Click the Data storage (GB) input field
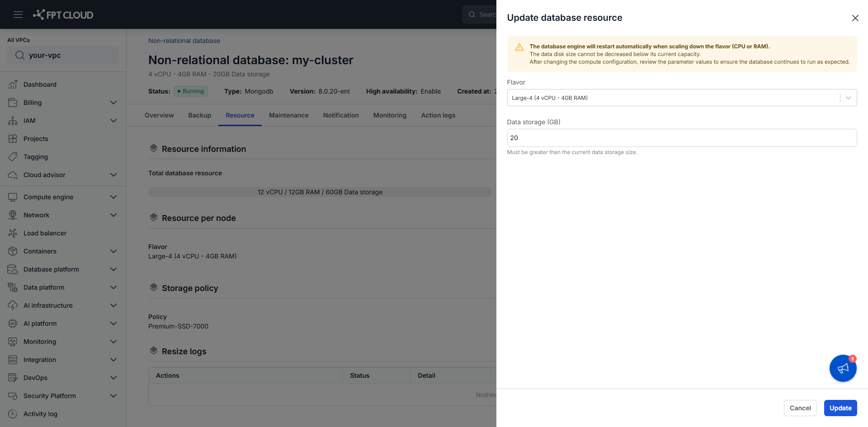 682,138
